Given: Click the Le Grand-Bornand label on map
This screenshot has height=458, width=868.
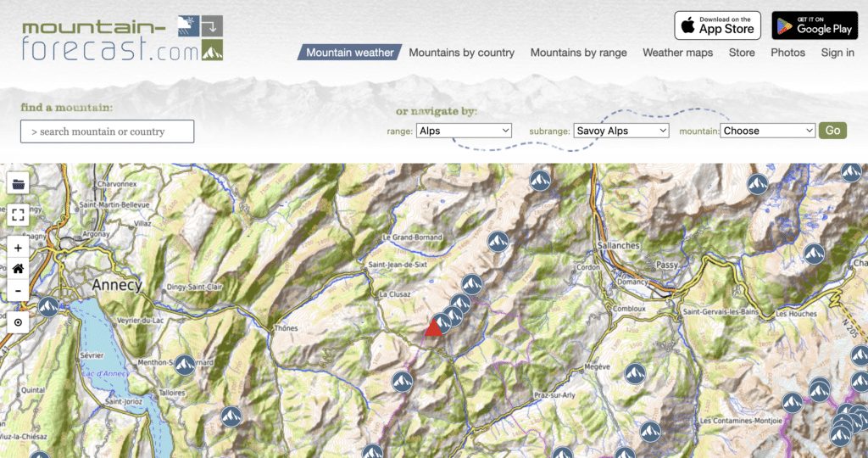Looking at the screenshot, I should click(413, 237).
